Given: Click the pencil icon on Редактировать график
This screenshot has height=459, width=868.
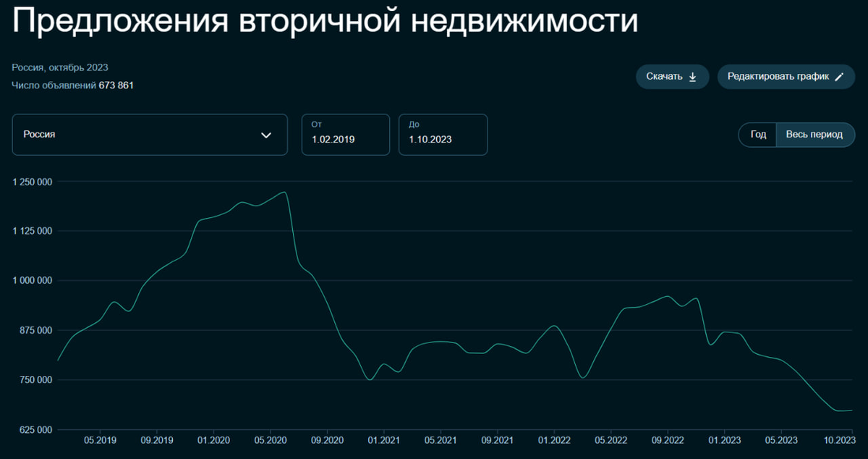Looking at the screenshot, I should 838,76.
